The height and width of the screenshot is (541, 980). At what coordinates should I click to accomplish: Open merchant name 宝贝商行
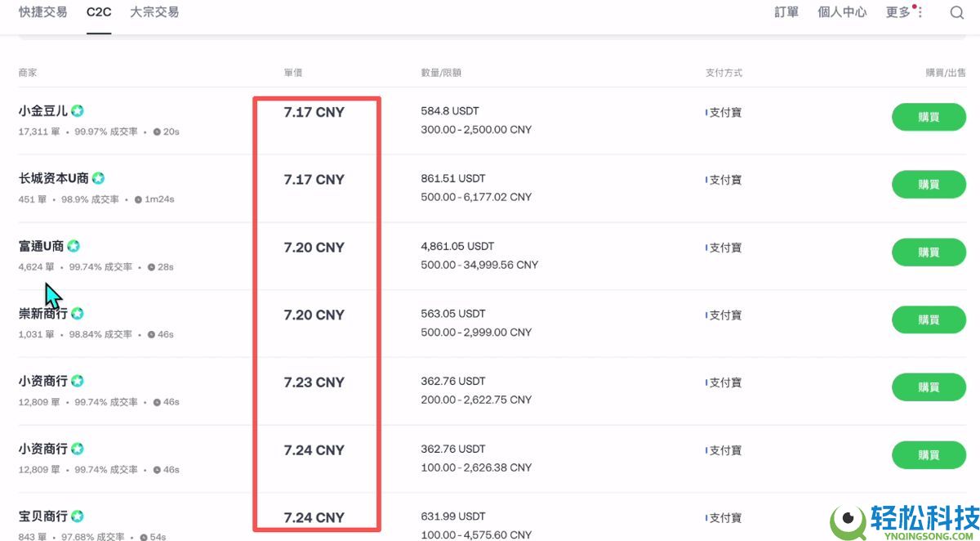tap(42, 516)
